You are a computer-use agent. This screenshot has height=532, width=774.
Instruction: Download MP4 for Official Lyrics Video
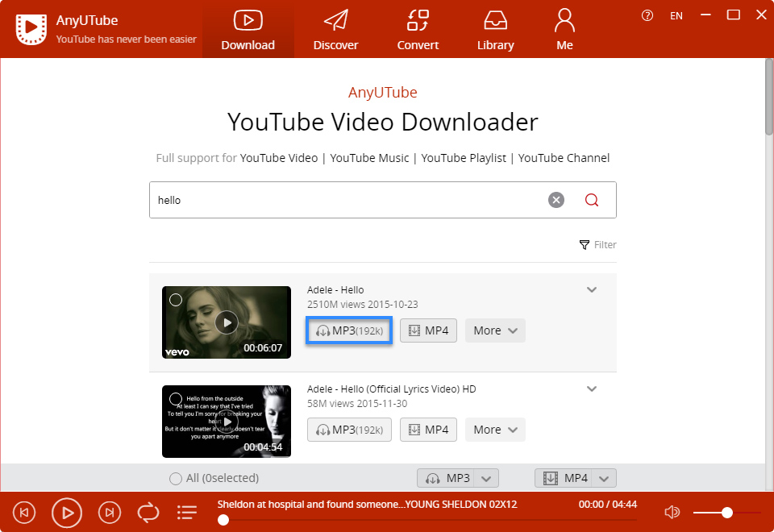428,430
